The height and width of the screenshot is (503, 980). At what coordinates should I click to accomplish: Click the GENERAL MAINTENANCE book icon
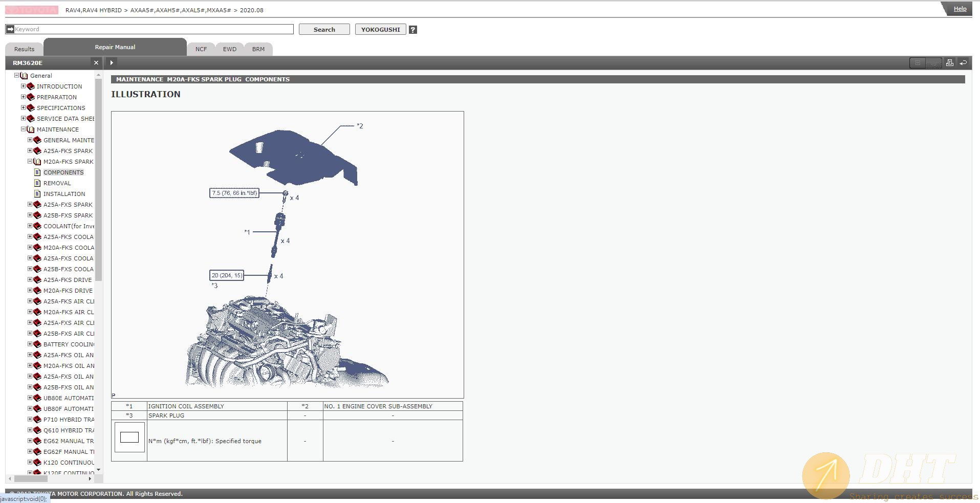37,140
